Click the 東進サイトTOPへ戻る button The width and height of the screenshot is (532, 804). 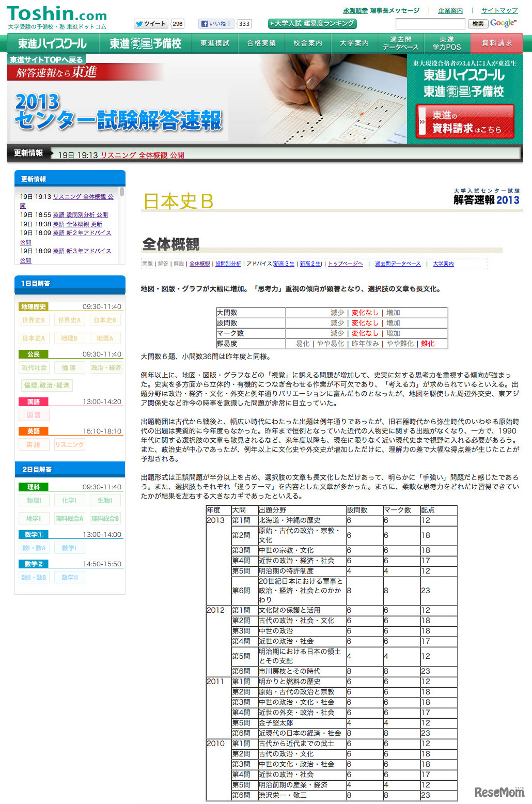point(45,59)
